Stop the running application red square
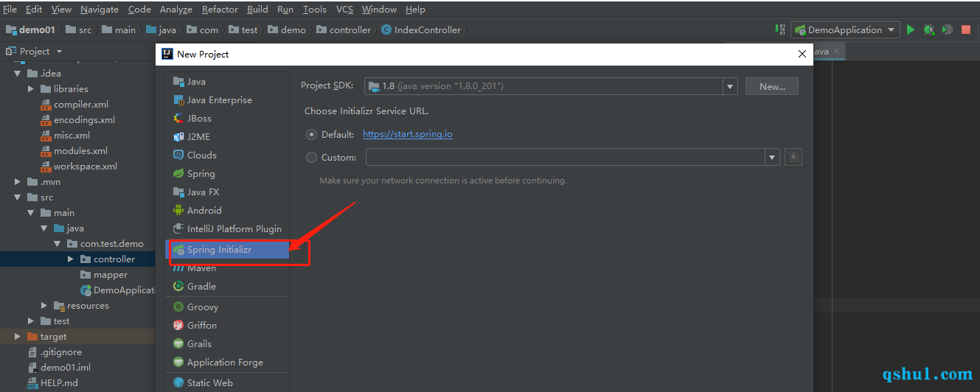980x392 pixels. [x=966, y=29]
